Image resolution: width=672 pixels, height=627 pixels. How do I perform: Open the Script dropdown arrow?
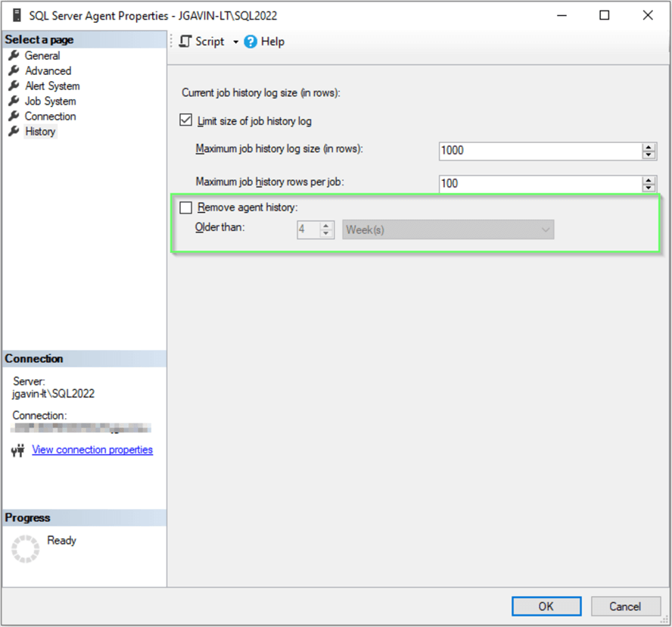235,42
